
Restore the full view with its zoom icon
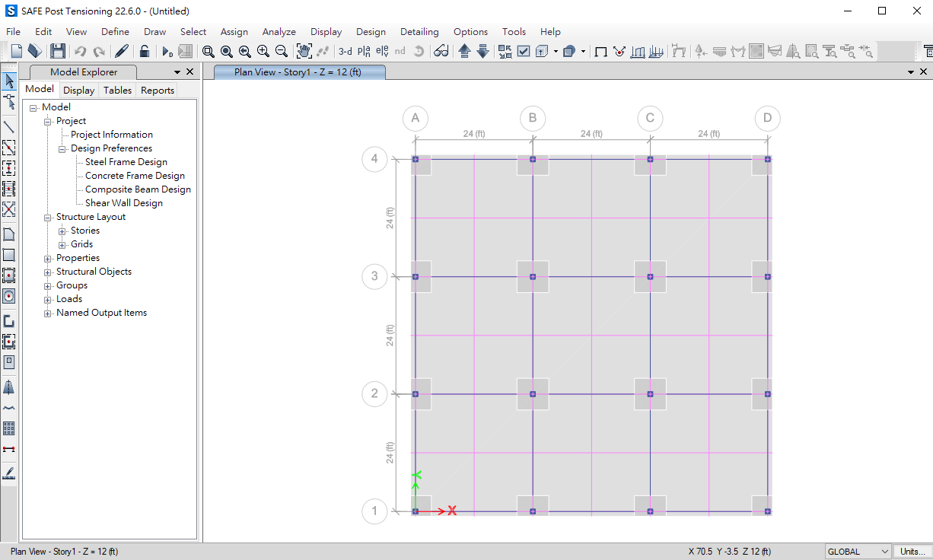(x=227, y=51)
